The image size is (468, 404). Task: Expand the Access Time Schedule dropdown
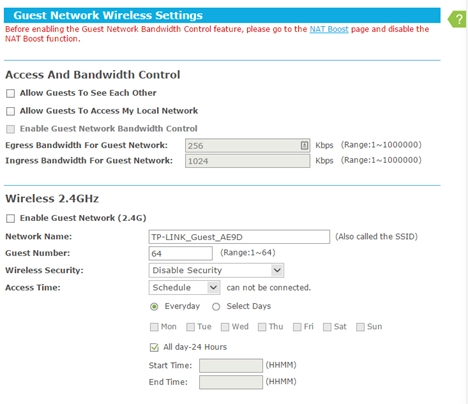[184, 287]
